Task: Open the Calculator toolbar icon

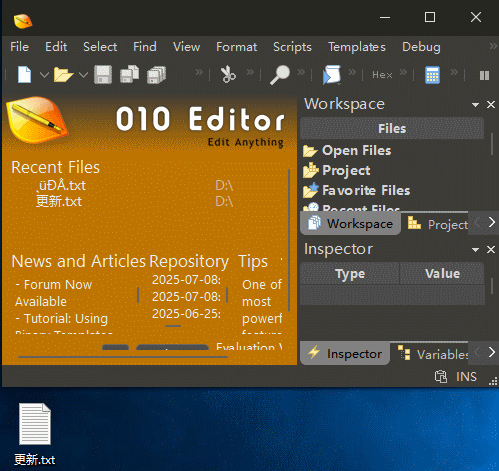Action: 432,75
